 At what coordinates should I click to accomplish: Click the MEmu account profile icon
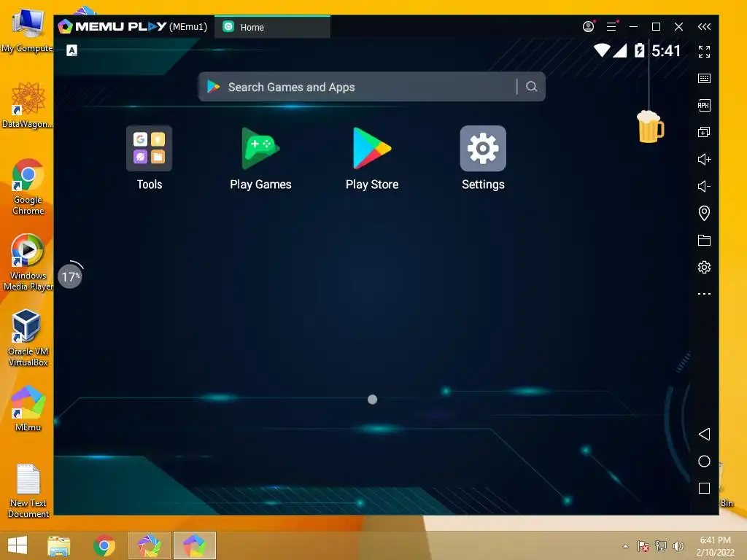tap(589, 27)
